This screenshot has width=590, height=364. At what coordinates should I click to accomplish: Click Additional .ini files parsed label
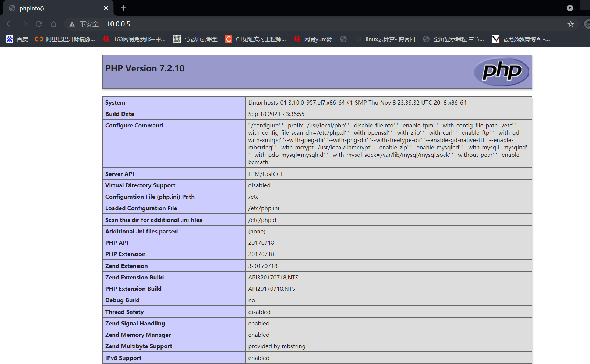tap(141, 232)
